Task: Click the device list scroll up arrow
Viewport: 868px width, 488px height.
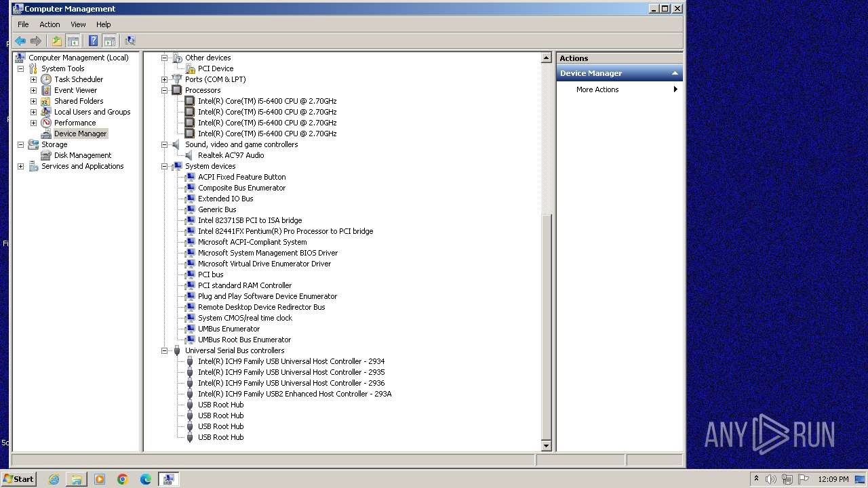Action: [x=547, y=58]
